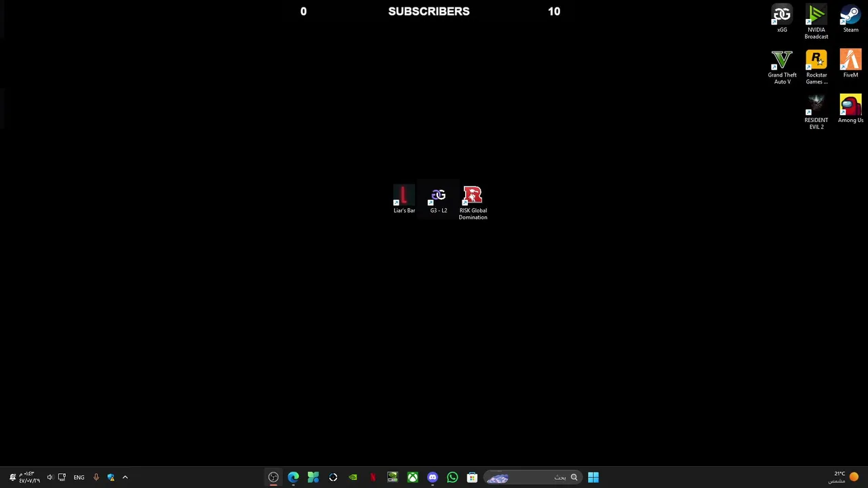This screenshot has width=868, height=488.
Task: Click the Rockstar Games launcher shortcut
Action: (816, 68)
